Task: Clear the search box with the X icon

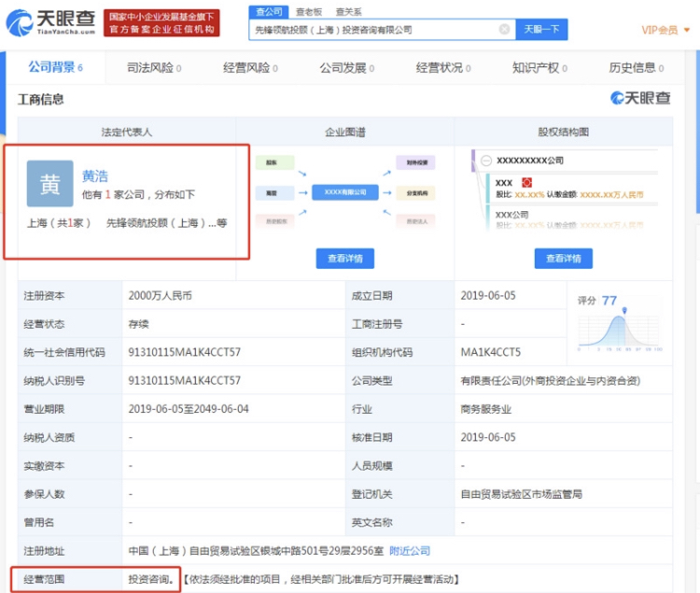Action: coord(504,30)
